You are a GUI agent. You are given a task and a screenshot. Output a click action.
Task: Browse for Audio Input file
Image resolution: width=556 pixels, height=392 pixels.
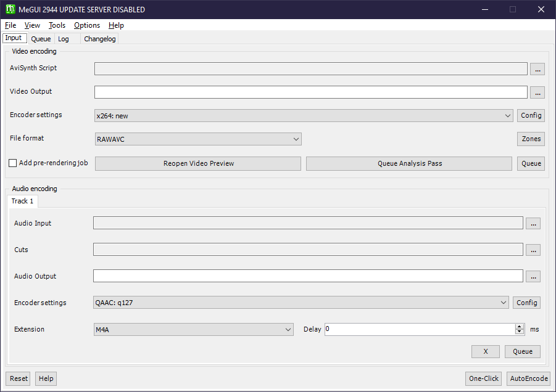pos(533,224)
